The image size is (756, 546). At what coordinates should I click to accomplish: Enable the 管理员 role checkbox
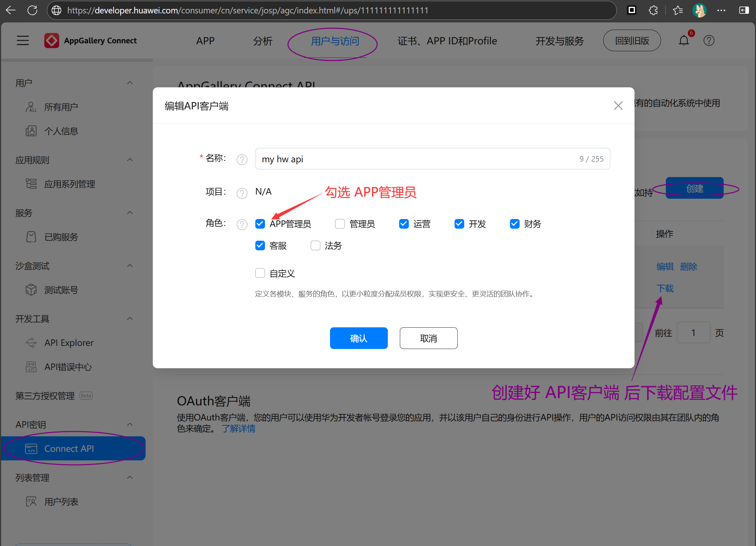coord(340,224)
